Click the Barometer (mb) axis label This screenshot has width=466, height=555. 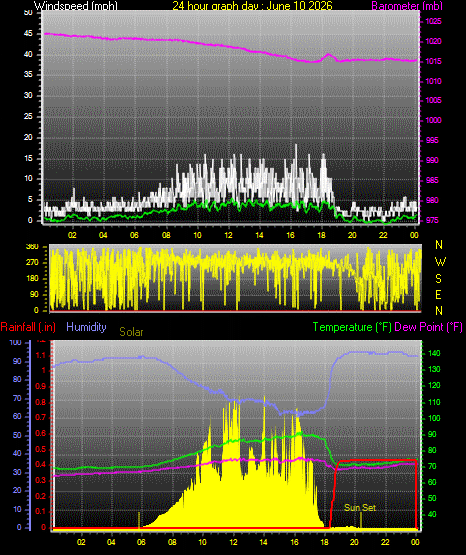(407, 6)
